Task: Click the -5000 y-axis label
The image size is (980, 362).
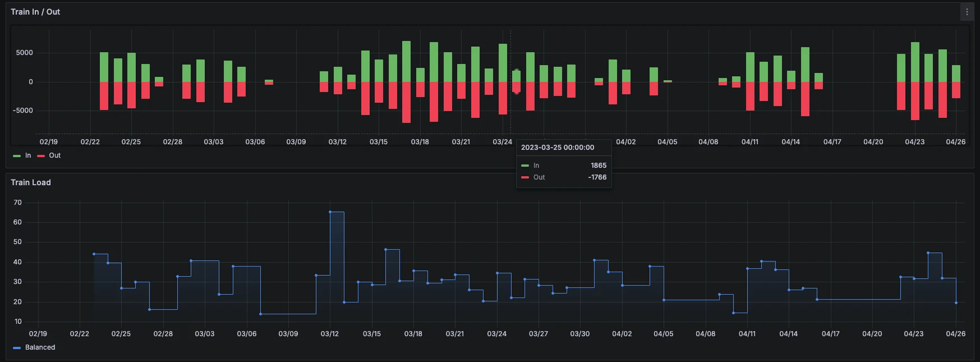Action: (23, 111)
